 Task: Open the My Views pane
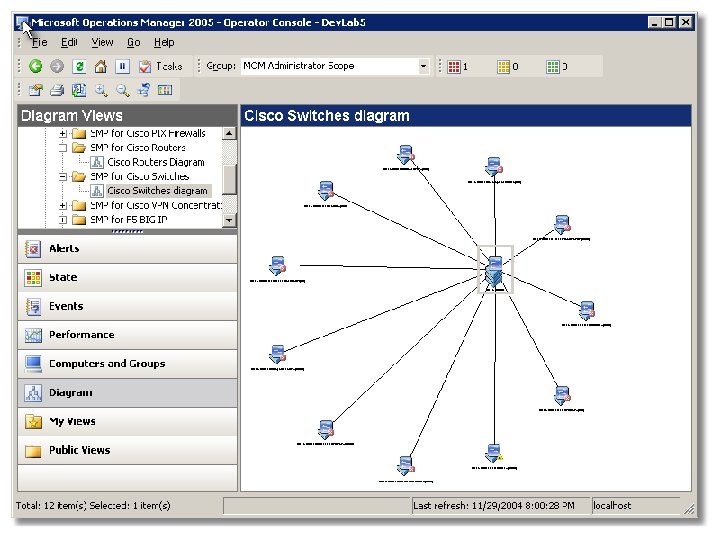click(x=127, y=422)
